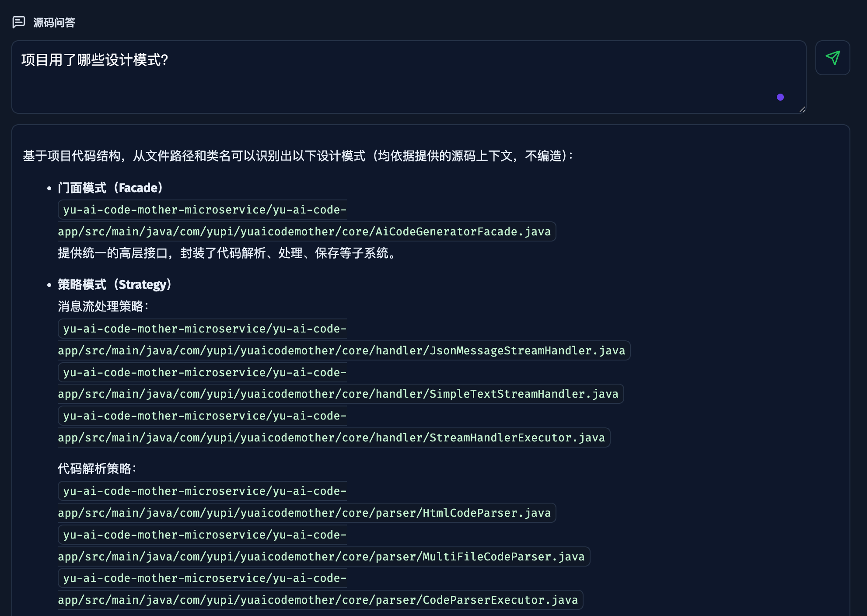The height and width of the screenshot is (616, 867).
Task: Click the Facade description 提供统一的高层接口
Action: pos(227,253)
